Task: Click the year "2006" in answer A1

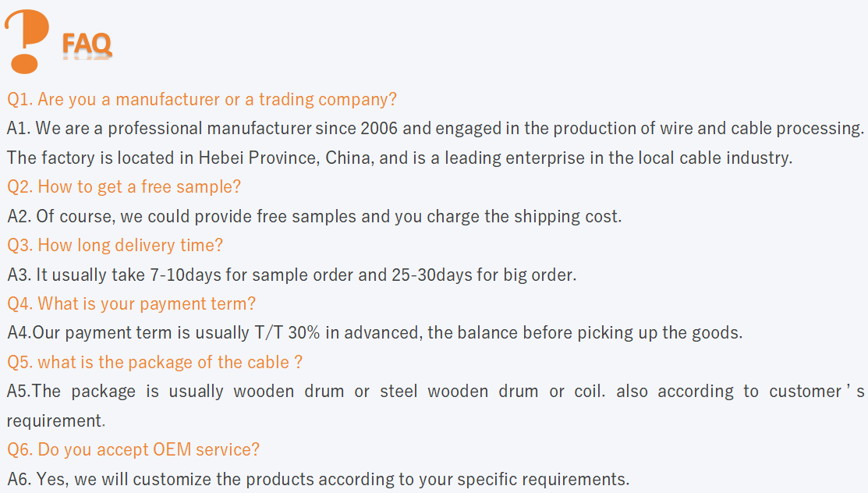Action: 379,129
